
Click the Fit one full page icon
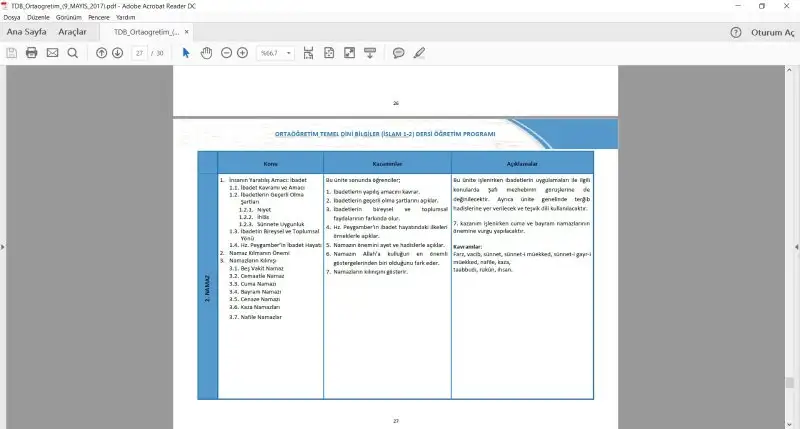click(x=329, y=53)
